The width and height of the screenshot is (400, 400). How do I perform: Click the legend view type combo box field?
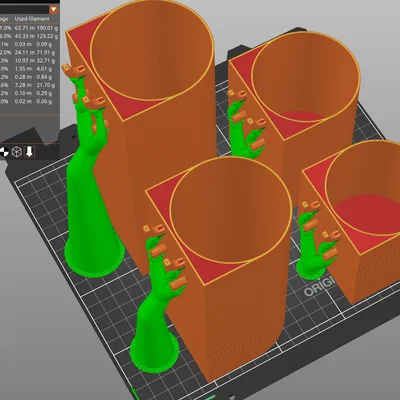tap(29, 9)
